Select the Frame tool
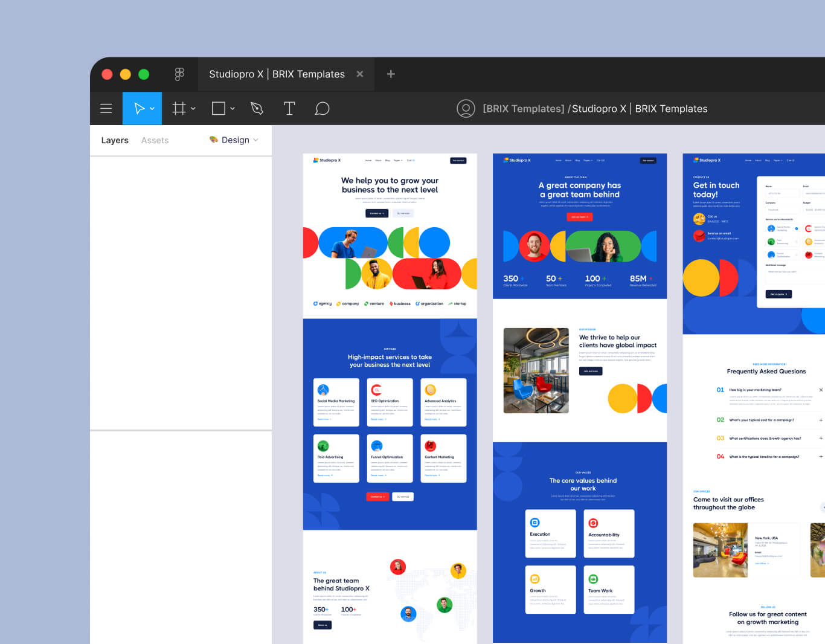The image size is (825, 644). tap(179, 108)
